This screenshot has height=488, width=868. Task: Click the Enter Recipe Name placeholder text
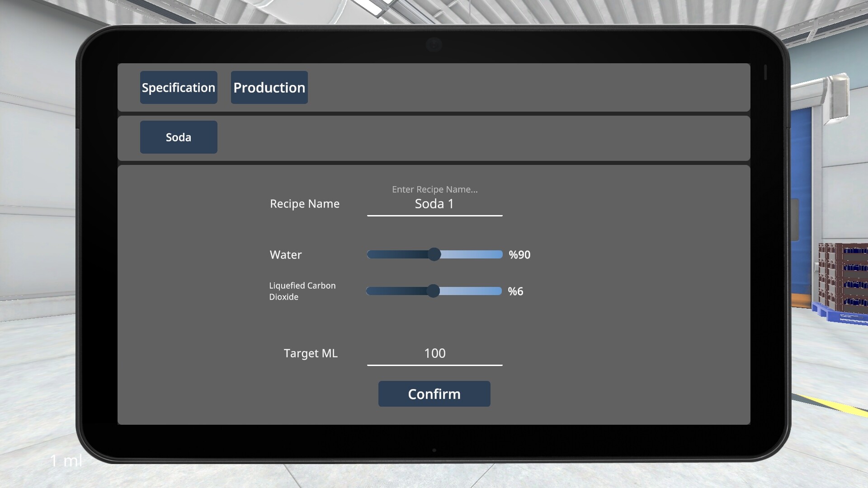pos(434,189)
